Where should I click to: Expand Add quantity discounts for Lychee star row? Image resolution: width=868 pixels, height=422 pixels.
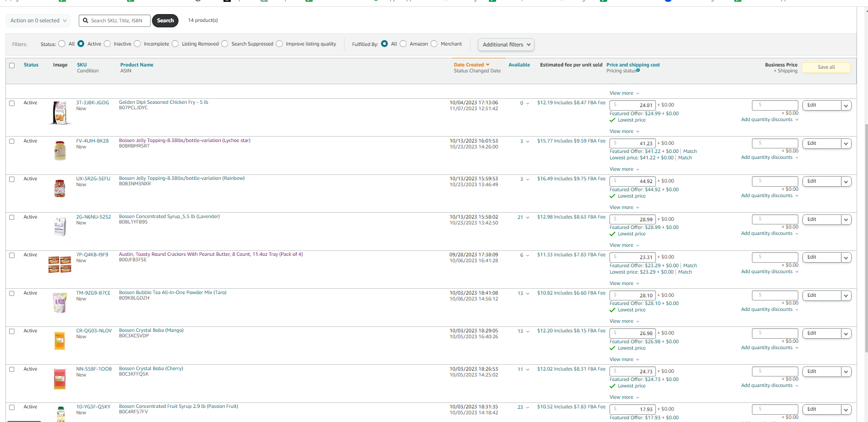770,158
